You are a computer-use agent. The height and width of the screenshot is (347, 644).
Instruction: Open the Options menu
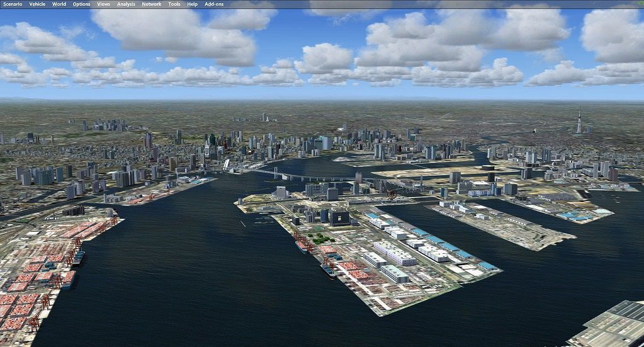click(81, 4)
